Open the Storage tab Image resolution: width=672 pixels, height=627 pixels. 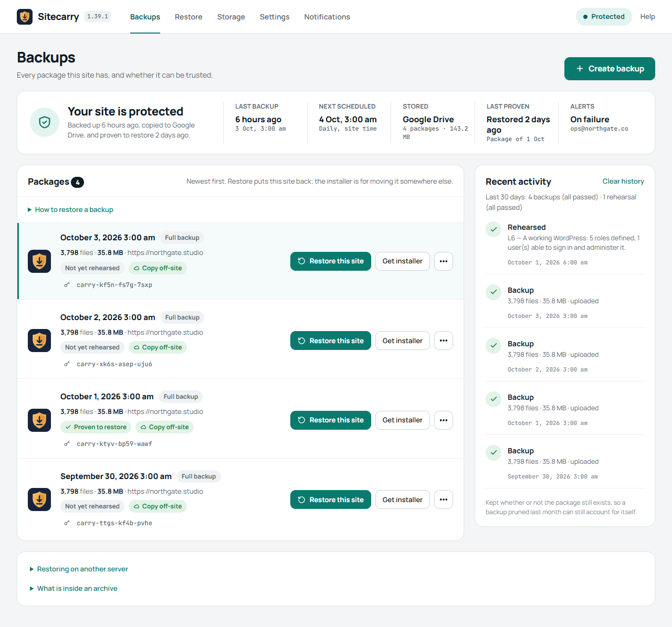[231, 17]
